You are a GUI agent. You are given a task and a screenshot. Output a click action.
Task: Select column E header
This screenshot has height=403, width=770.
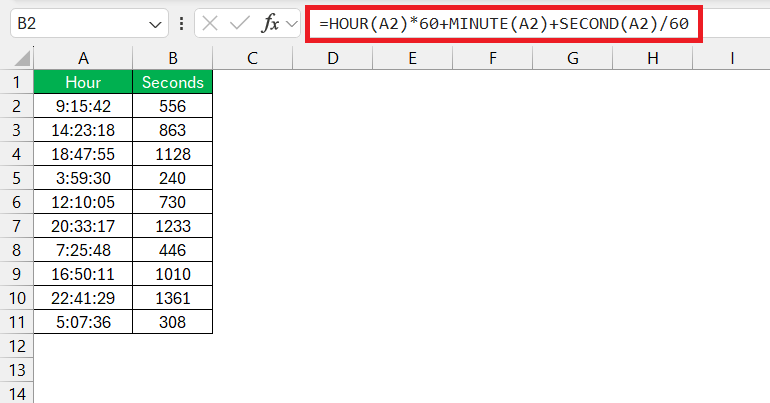(x=412, y=58)
